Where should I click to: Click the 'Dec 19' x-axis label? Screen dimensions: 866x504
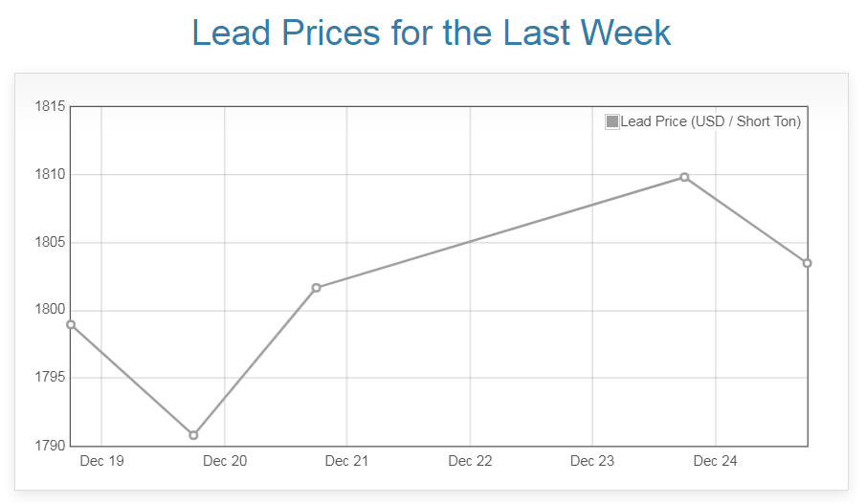101,461
